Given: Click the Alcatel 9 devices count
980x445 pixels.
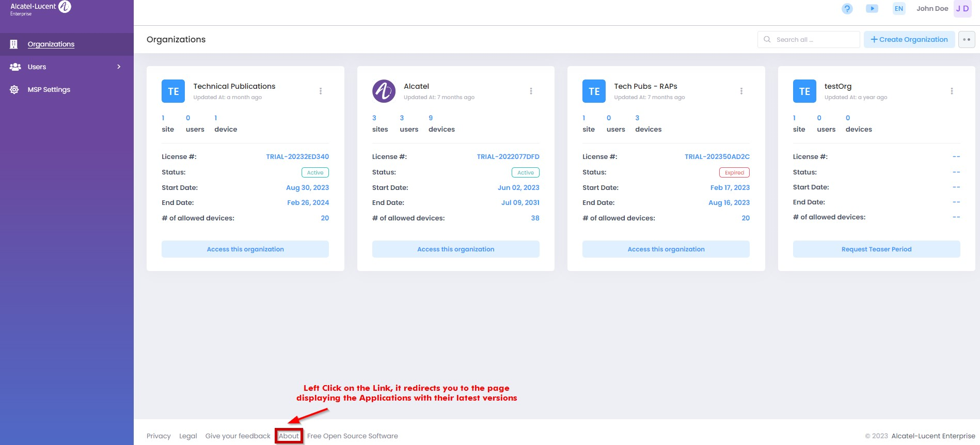Looking at the screenshot, I should click(x=431, y=118).
